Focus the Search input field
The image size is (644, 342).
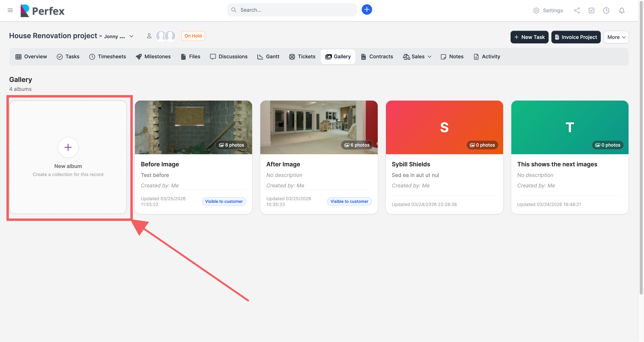point(295,10)
